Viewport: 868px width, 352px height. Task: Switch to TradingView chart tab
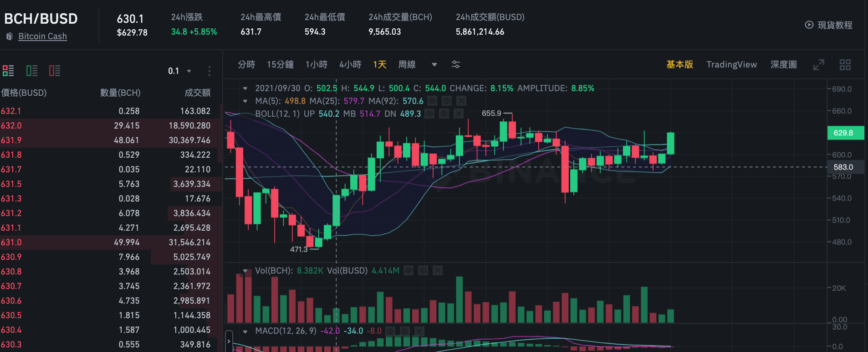[x=731, y=64]
